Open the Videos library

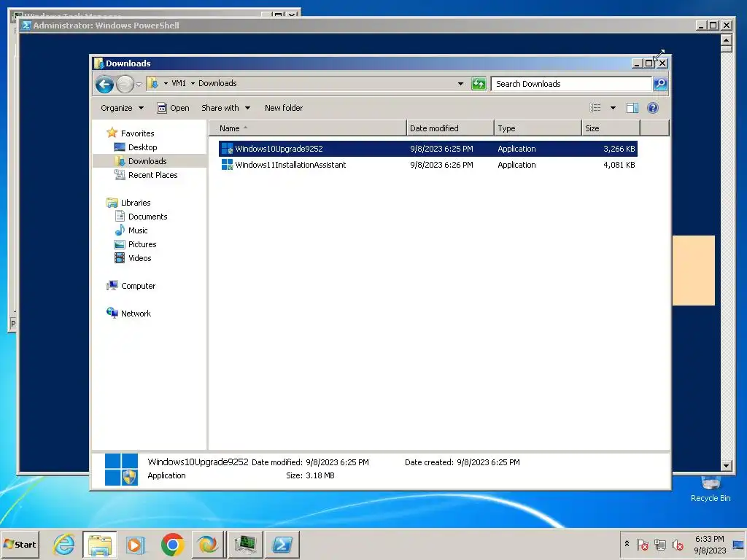(133, 258)
